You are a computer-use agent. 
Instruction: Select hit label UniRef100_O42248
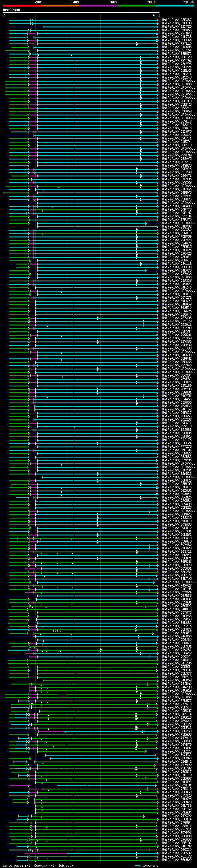(176, 78)
